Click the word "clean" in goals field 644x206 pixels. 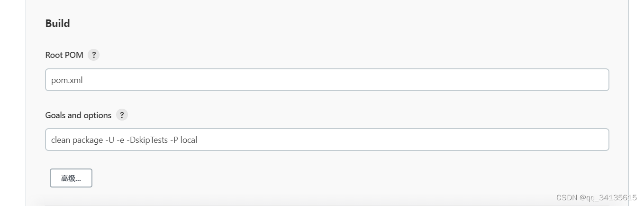pyautogui.click(x=61, y=140)
